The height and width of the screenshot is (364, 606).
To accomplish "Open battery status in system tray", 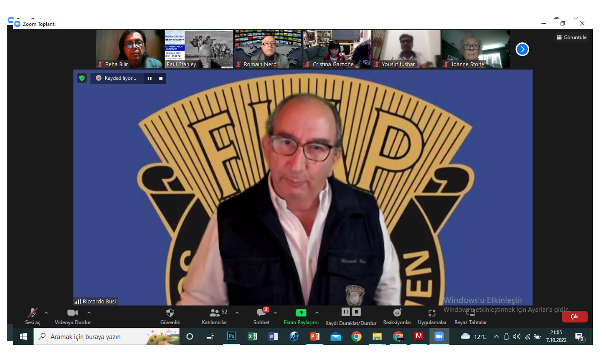I will (537, 336).
